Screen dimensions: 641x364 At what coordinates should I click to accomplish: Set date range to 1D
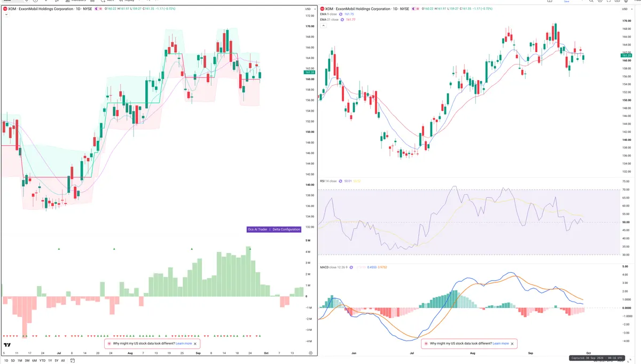point(6,361)
